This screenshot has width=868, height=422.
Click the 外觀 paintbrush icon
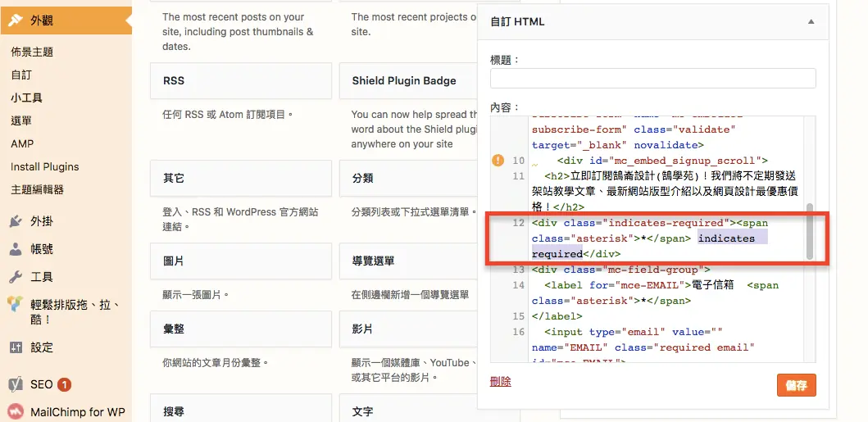click(x=16, y=20)
